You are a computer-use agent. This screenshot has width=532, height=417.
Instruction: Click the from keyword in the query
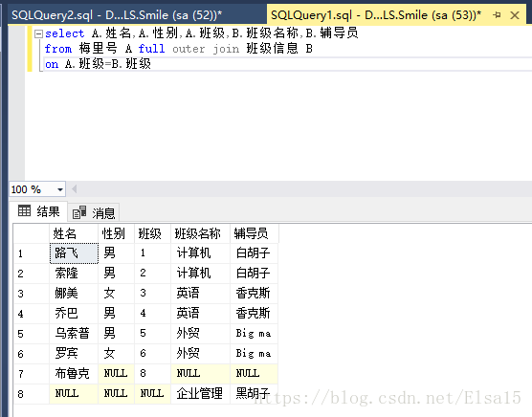coord(58,49)
